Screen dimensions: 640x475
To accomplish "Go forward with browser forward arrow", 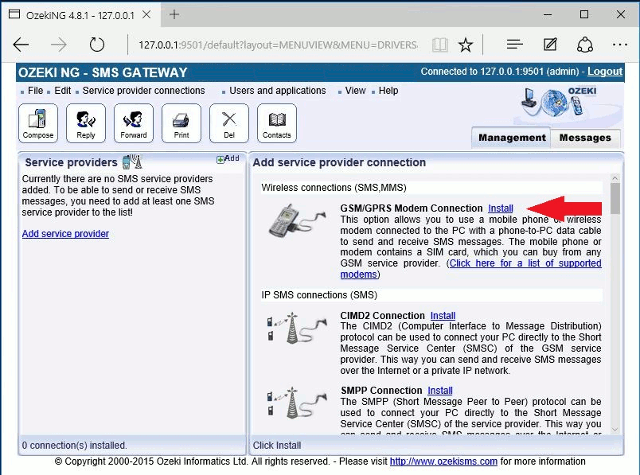I will tap(59, 44).
